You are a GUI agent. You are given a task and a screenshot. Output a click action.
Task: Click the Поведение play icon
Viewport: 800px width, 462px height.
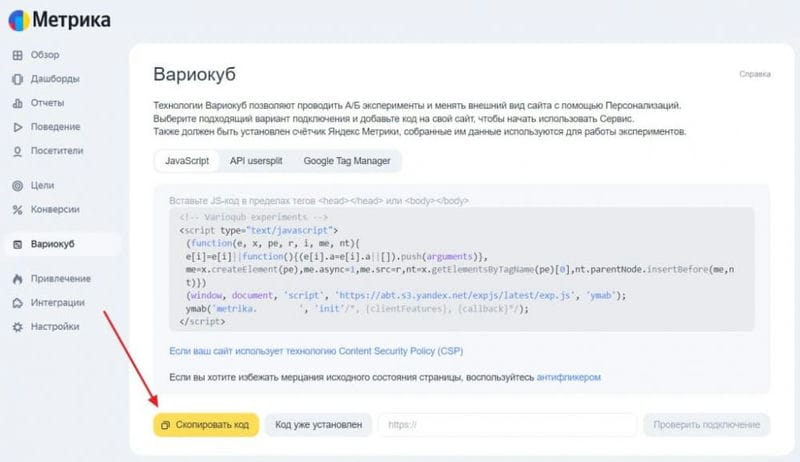17,127
